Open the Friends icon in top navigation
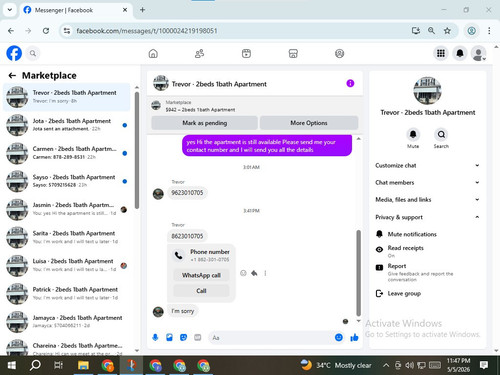This screenshot has width=500, height=375. point(199,53)
